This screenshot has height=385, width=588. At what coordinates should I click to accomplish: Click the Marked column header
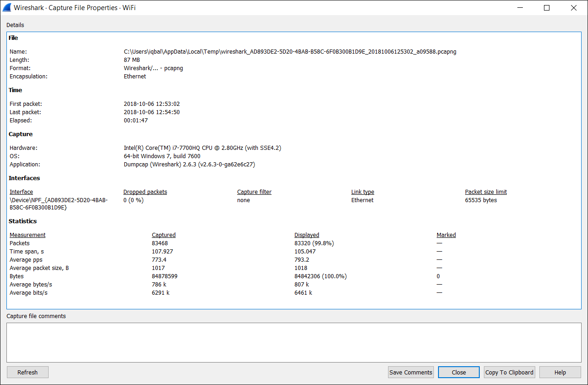click(446, 235)
